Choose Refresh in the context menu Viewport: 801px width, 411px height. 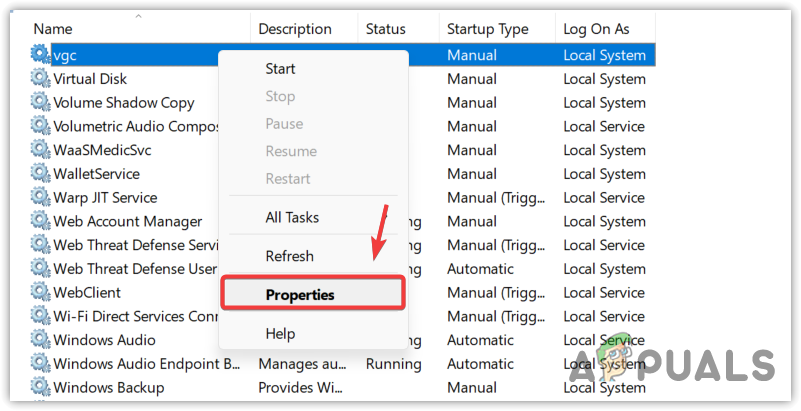[289, 256]
